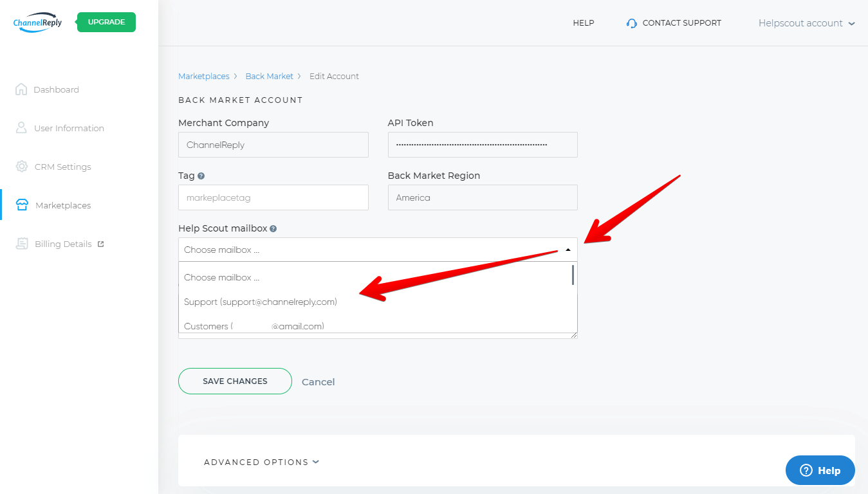Viewport: 868px width, 494px height.
Task: Click the User Information person icon
Action: (21, 127)
